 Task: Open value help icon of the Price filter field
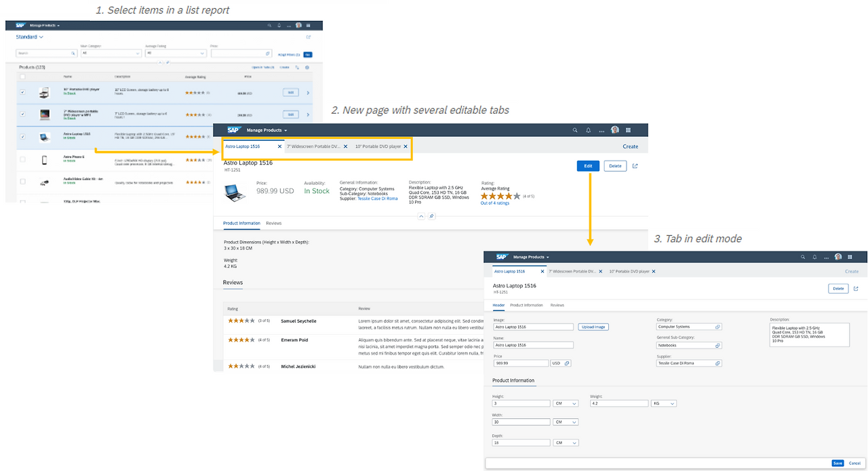268,53
